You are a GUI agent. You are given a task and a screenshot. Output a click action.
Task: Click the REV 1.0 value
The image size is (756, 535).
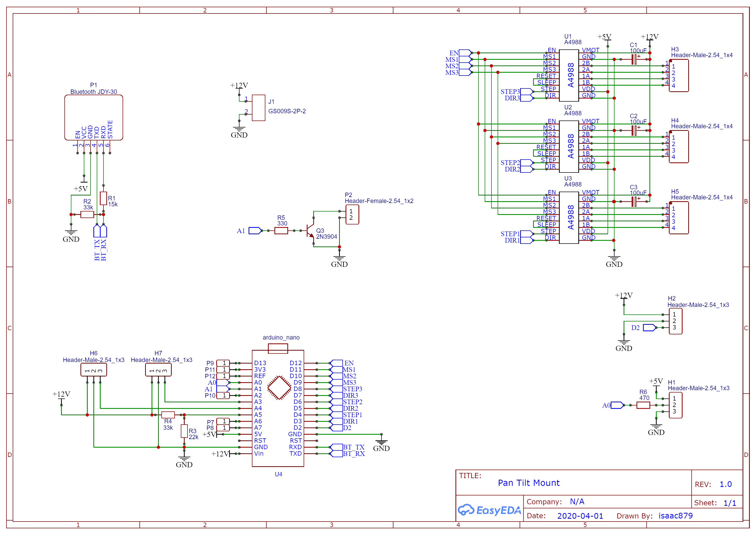(x=725, y=484)
